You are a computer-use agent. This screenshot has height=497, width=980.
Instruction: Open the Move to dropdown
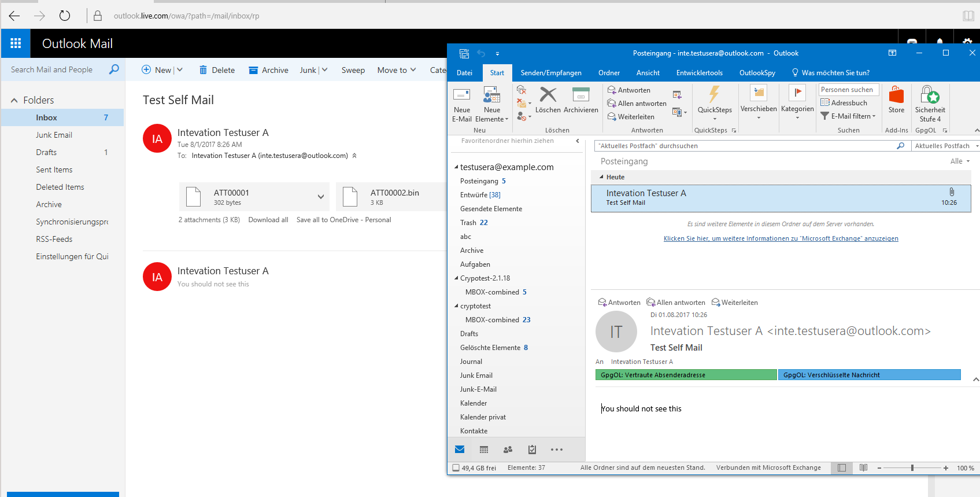(x=397, y=70)
